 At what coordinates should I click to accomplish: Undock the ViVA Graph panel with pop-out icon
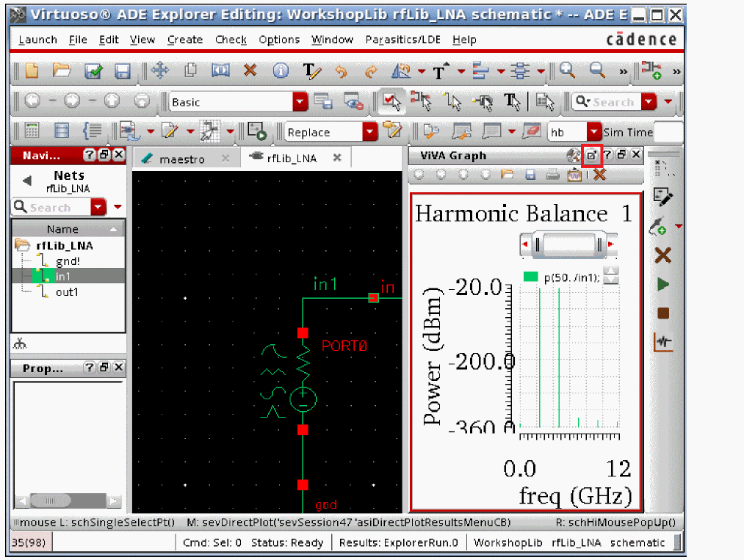coord(592,155)
